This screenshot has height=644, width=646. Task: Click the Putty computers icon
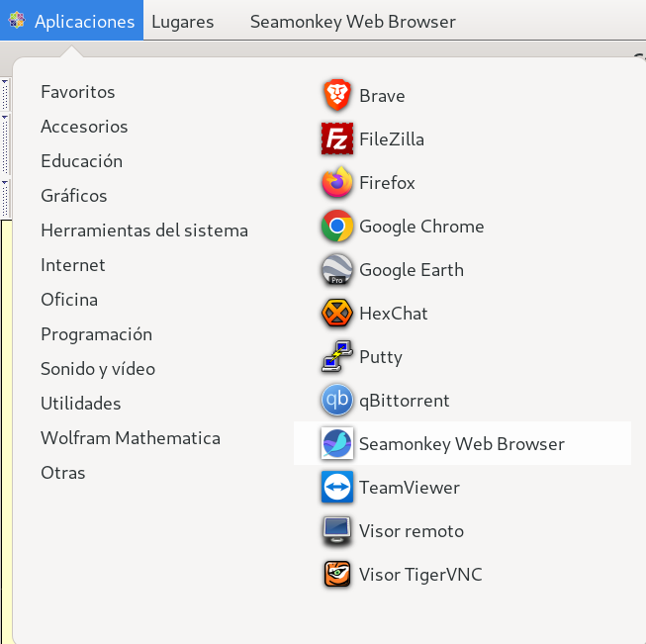[x=337, y=357]
